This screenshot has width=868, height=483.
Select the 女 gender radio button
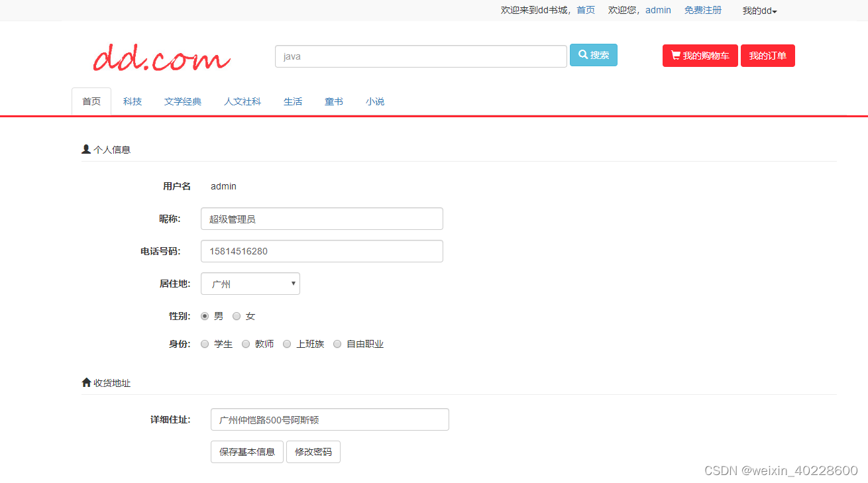tap(237, 316)
